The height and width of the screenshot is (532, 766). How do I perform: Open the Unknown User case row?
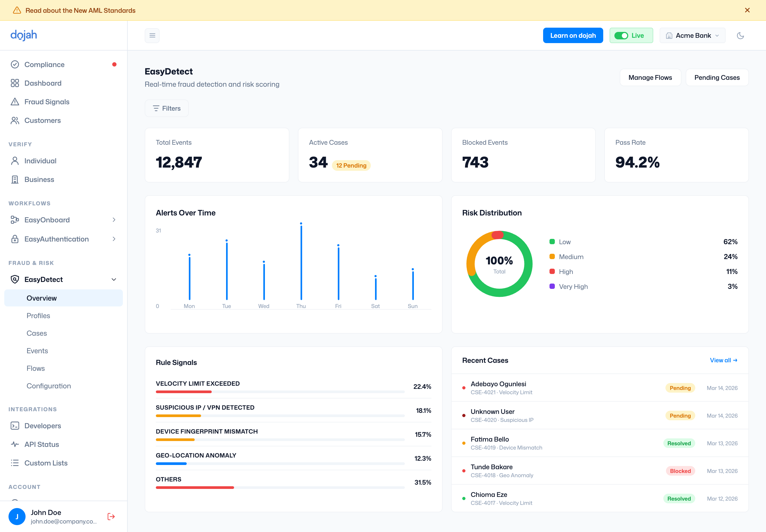point(600,416)
